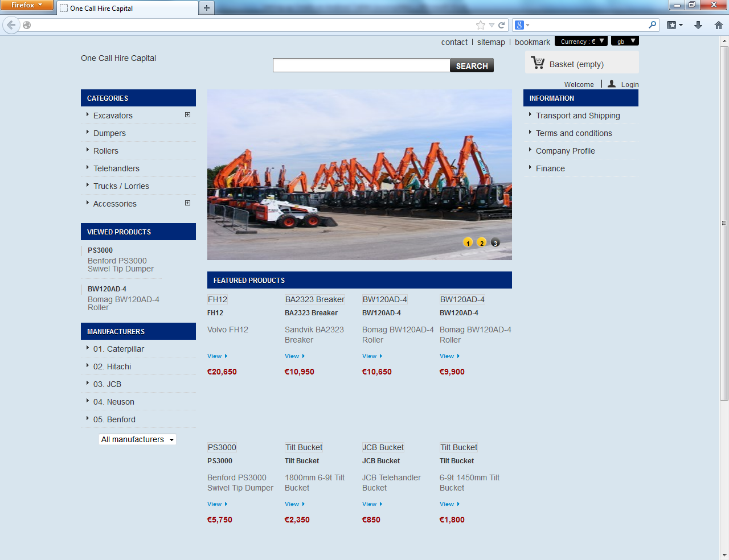729x560 pixels.
Task: Click the bookmark link in header
Action: pos(533,42)
